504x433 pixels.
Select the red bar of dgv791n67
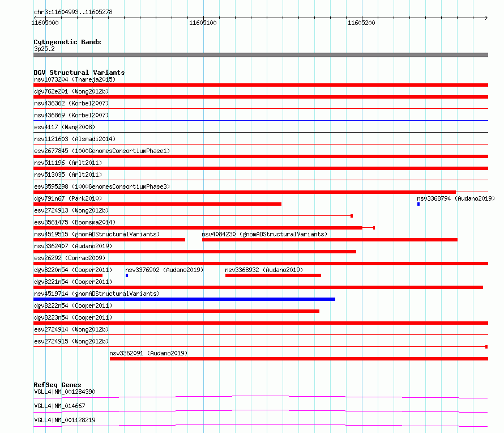point(157,204)
